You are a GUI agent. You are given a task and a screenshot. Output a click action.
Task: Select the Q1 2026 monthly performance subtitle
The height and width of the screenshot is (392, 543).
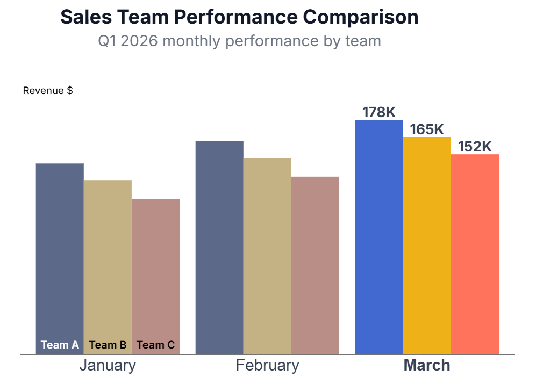point(239,41)
